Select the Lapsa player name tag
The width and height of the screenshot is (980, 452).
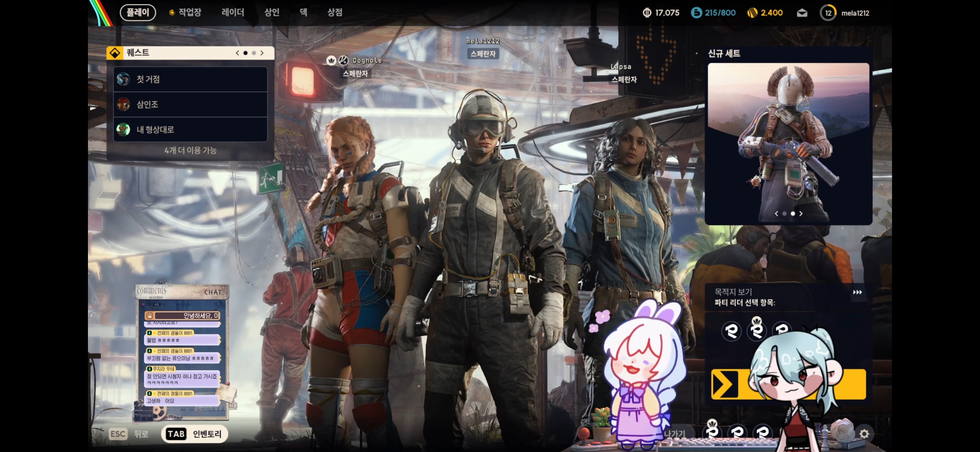[x=621, y=67]
